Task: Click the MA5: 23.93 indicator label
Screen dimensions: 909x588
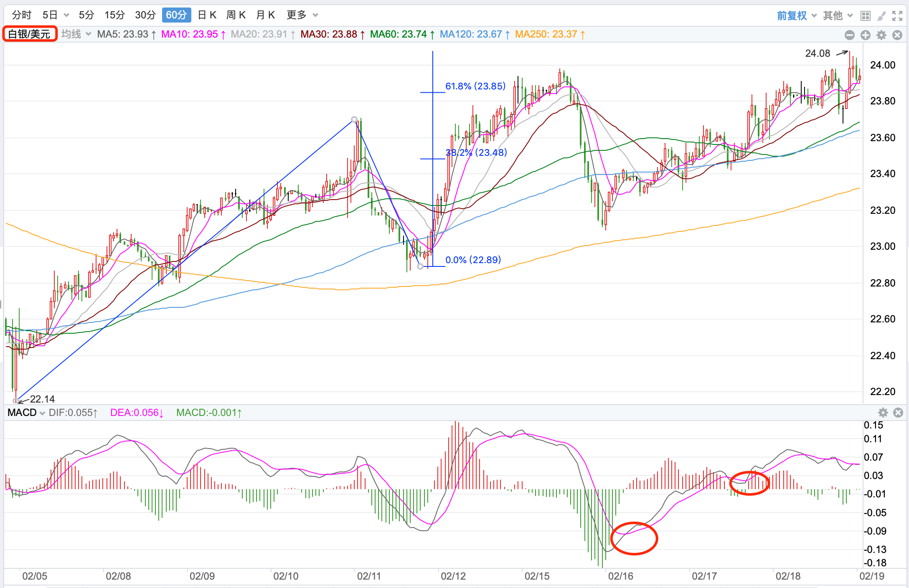Action: click(127, 34)
